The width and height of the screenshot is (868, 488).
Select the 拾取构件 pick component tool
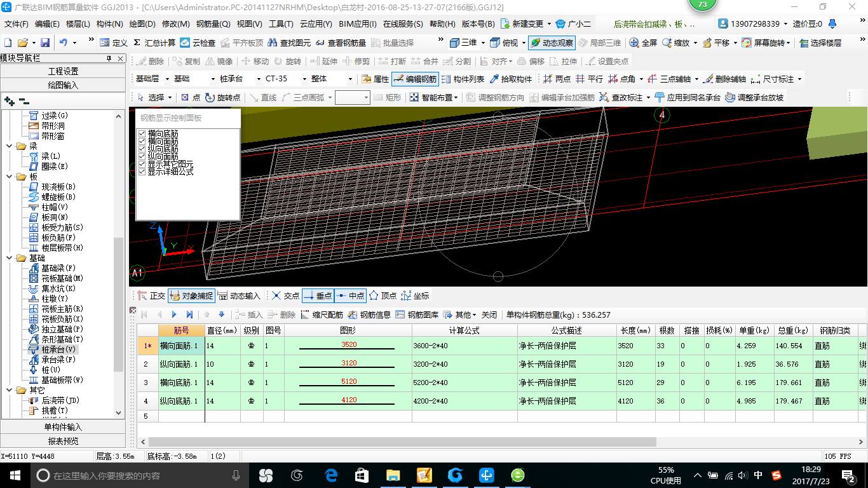coord(512,79)
